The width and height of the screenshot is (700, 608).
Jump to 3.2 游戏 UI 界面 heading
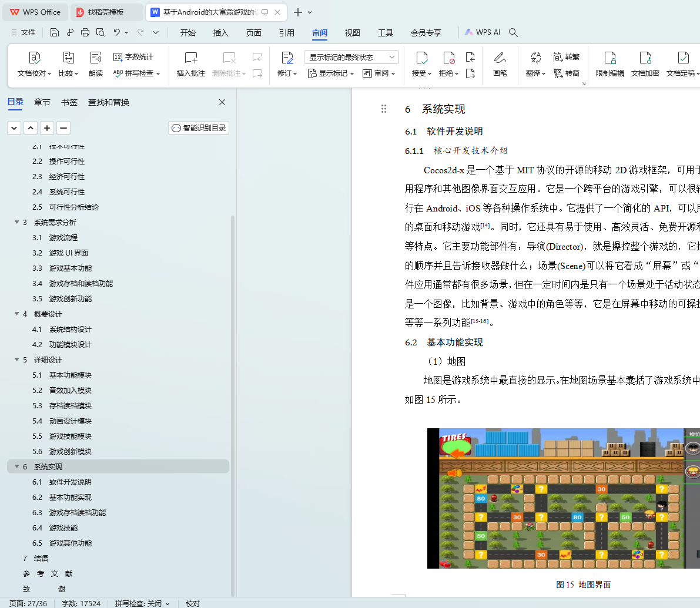pos(60,253)
